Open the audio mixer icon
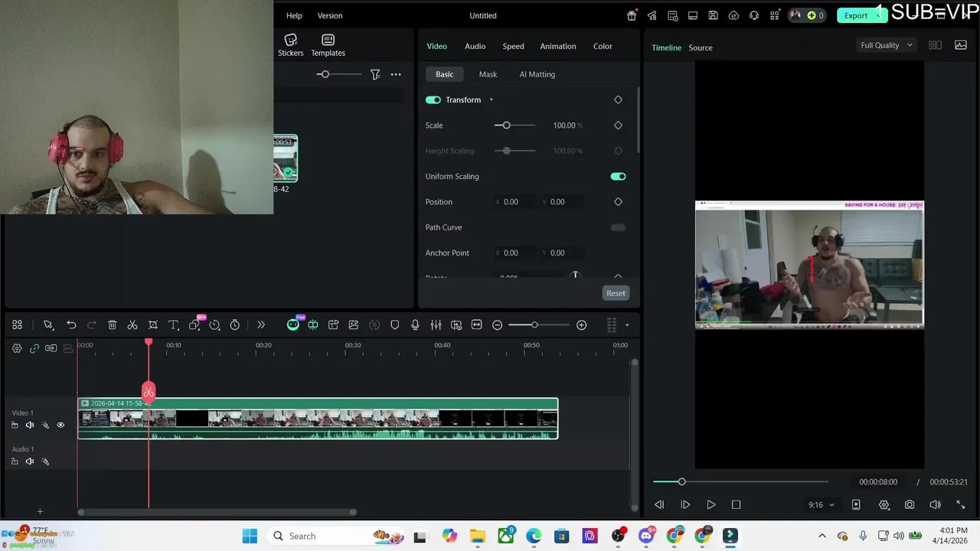The image size is (980, 551). [436, 325]
